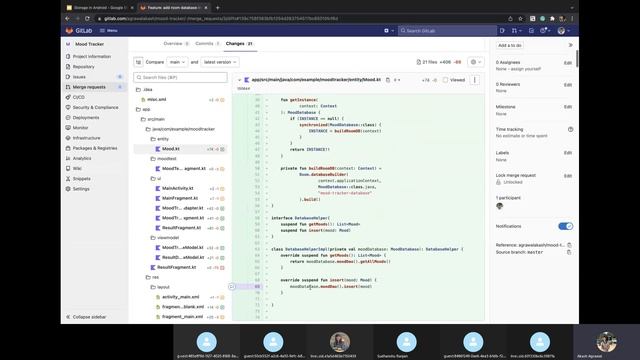Viewport: 640px width, 360px height.
Task: Open CI/CD in sidebar
Action: point(78,97)
